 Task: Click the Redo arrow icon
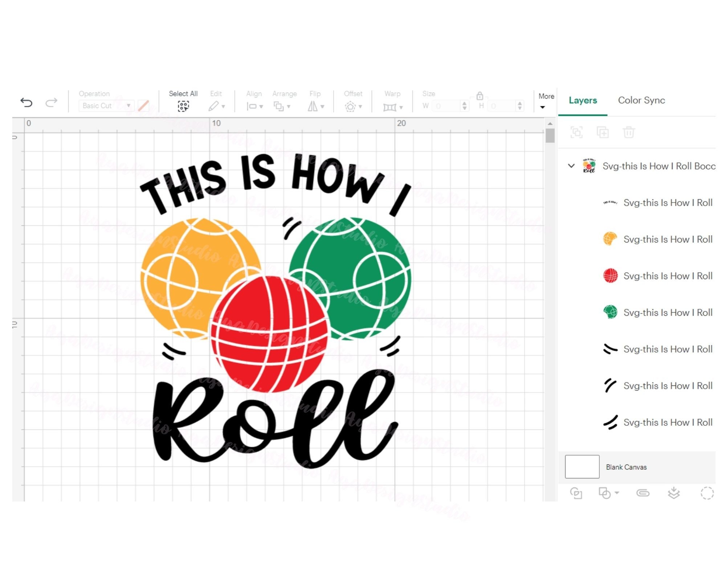pyautogui.click(x=51, y=103)
